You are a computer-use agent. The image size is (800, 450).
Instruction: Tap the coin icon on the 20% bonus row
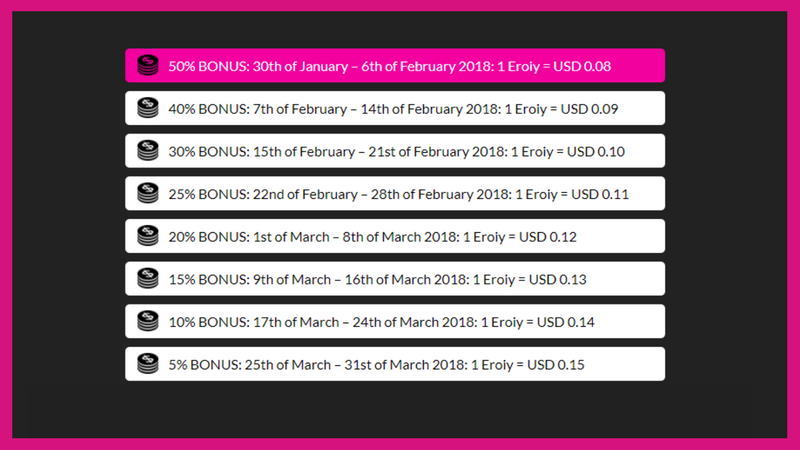pyautogui.click(x=148, y=237)
